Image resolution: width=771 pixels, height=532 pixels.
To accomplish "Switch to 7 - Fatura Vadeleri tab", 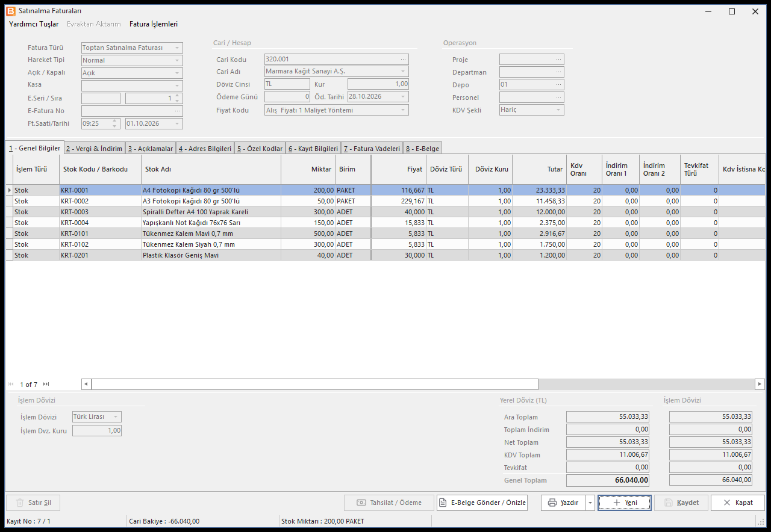I will [x=372, y=149].
